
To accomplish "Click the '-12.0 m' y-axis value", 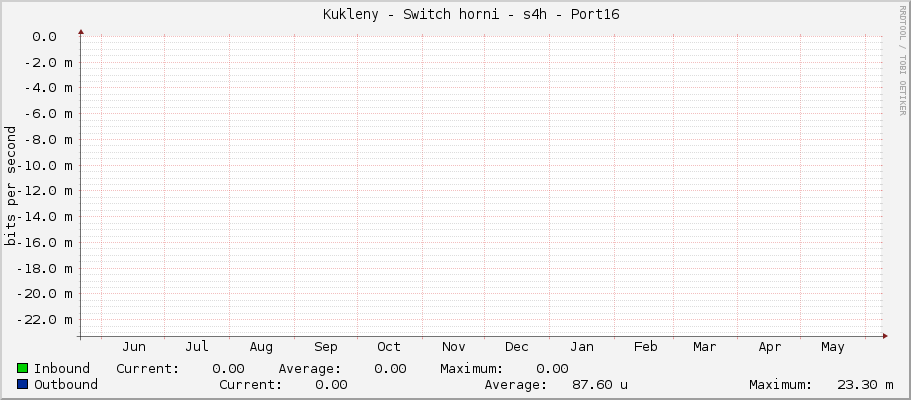I will (x=45, y=191).
